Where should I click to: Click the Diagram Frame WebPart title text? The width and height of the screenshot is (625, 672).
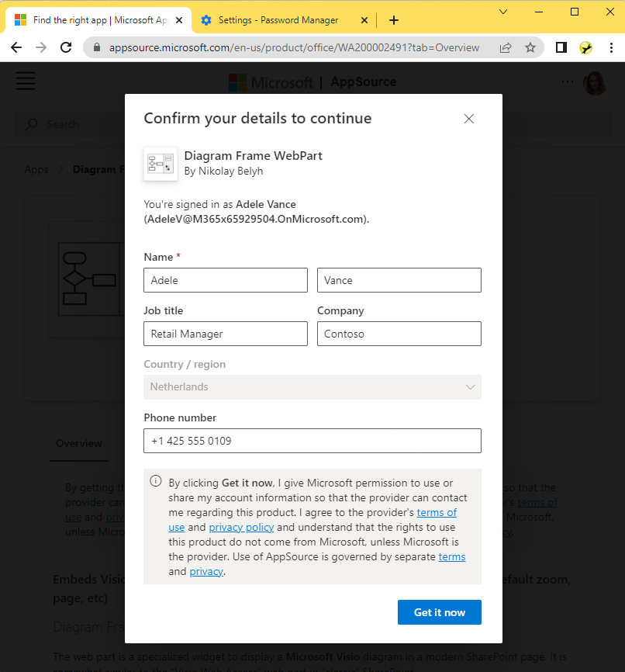(253, 155)
